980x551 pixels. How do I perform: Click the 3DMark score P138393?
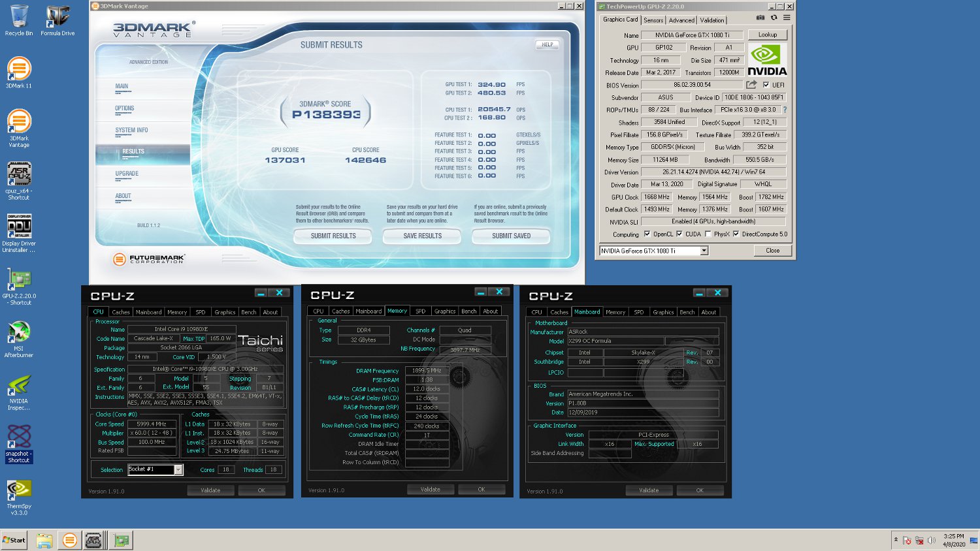click(x=326, y=114)
